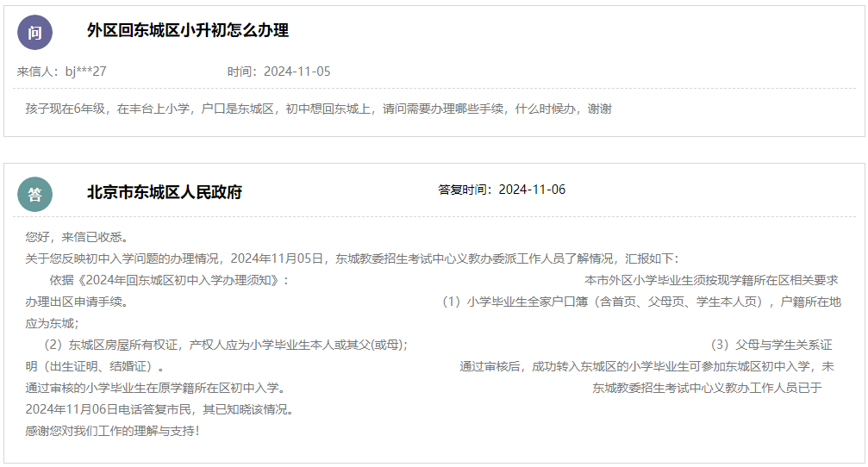Click the sender name bj***27
This screenshot has height=467, width=868.
coord(85,72)
